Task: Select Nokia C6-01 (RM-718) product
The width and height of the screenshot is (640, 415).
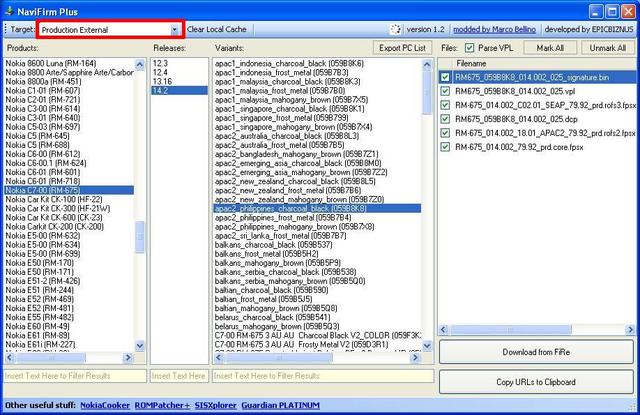Action: pyautogui.click(x=69, y=181)
